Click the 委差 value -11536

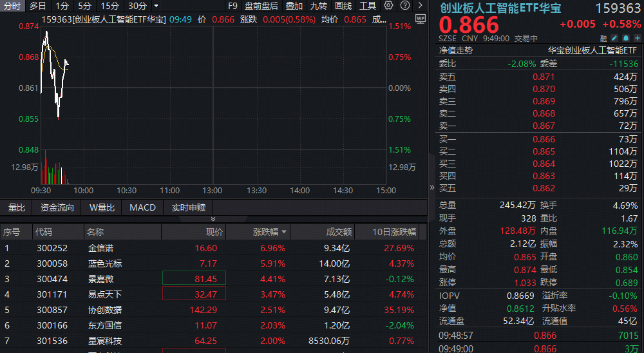pos(623,64)
